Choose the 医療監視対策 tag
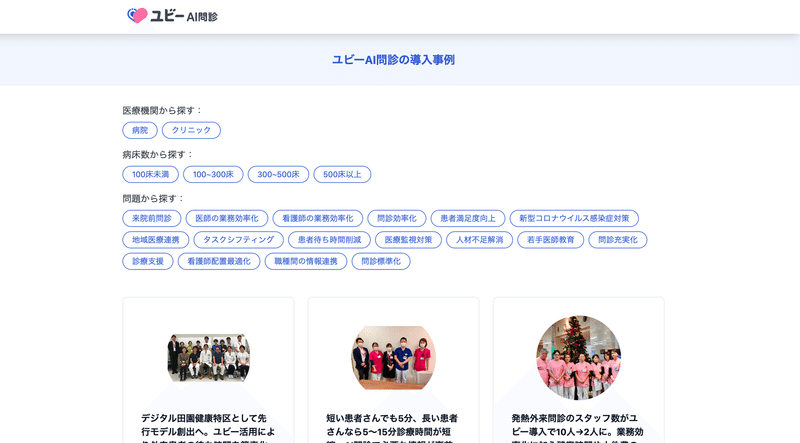800x443 pixels. click(409, 239)
